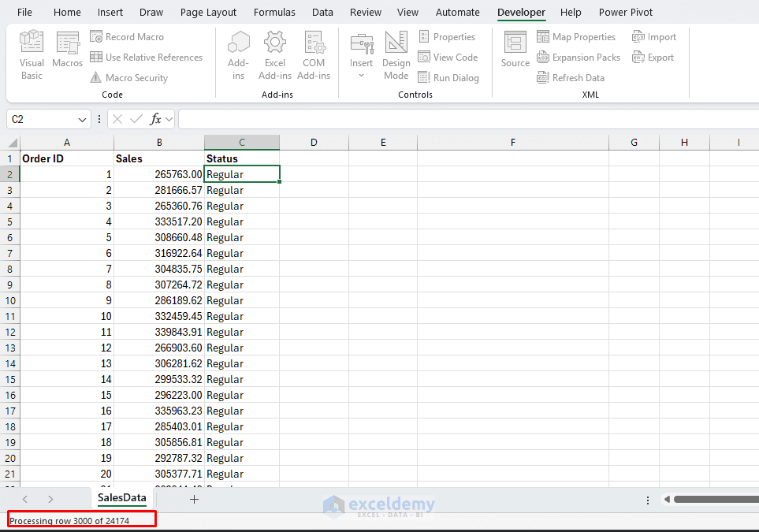Click status text Processing row 3000 of 24174
Viewport: 759px width, 532px height.
point(69,521)
